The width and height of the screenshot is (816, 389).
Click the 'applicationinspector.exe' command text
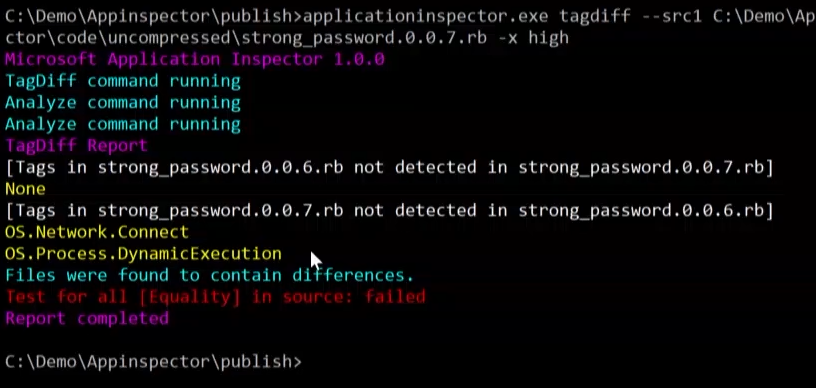(x=425, y=16)
